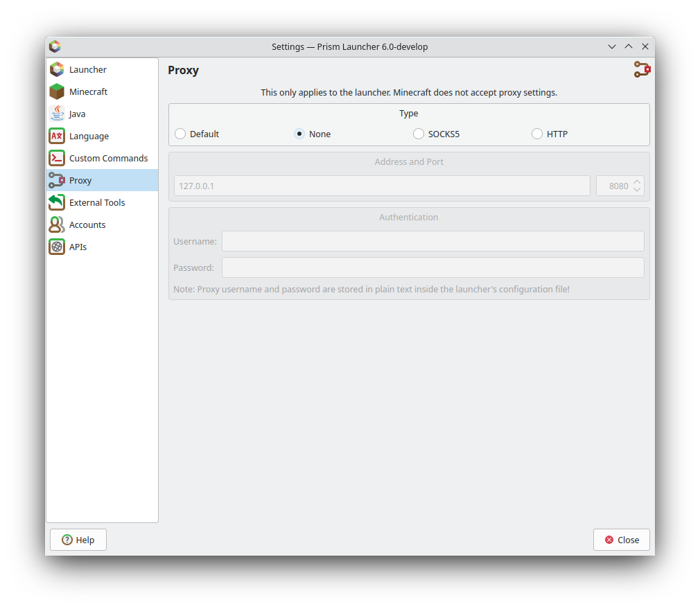Image resolution: width=700 pixels, height=609 pixels.
Task: Enable the SOCKS5 proxy option
Action: pyautogui.click(x=419, y=134)
